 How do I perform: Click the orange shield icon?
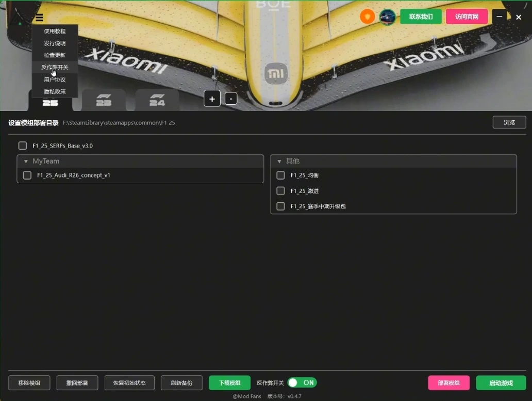[x=367, y=17]
